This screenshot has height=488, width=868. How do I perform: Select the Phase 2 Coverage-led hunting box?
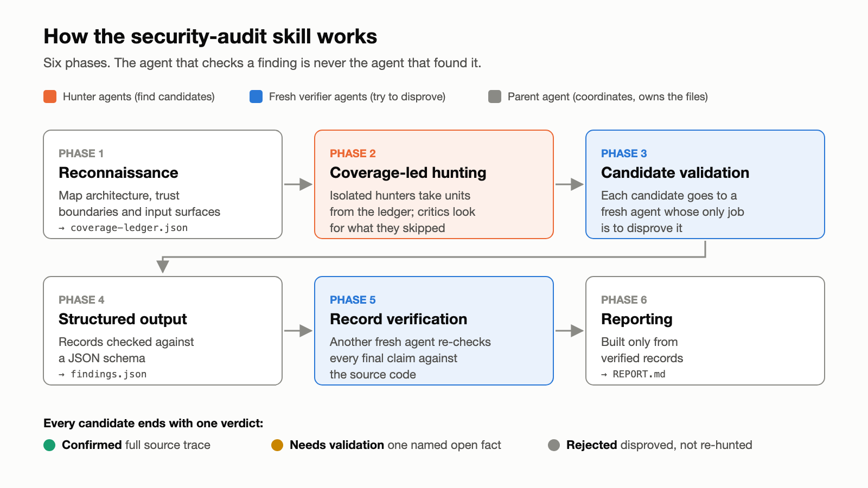pyautogui.click(x=434, y=184)
